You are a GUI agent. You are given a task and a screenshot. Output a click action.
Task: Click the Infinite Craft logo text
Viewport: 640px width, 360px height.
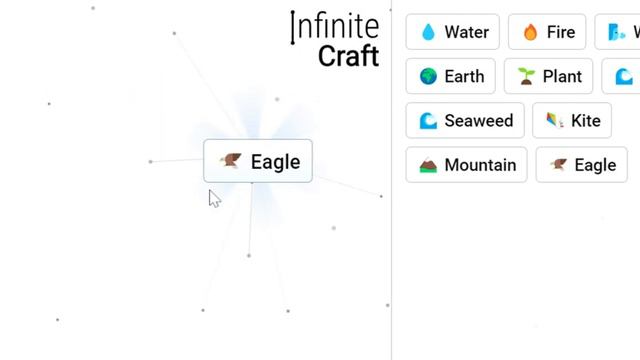click(336, 40)
